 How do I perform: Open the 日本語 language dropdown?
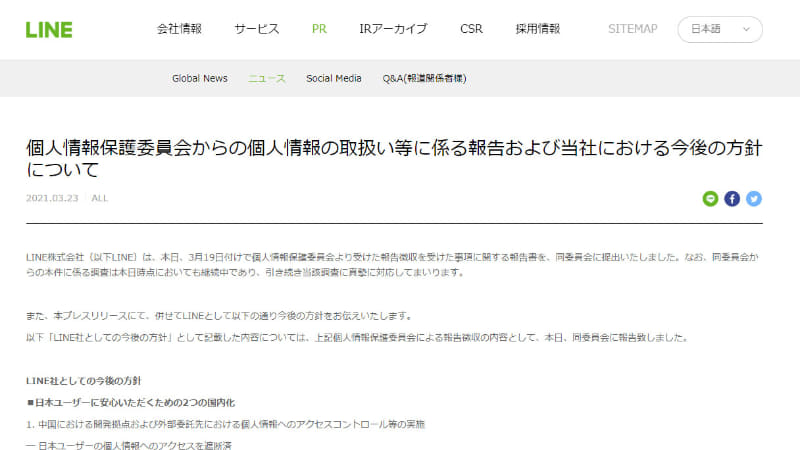[720, 29]
